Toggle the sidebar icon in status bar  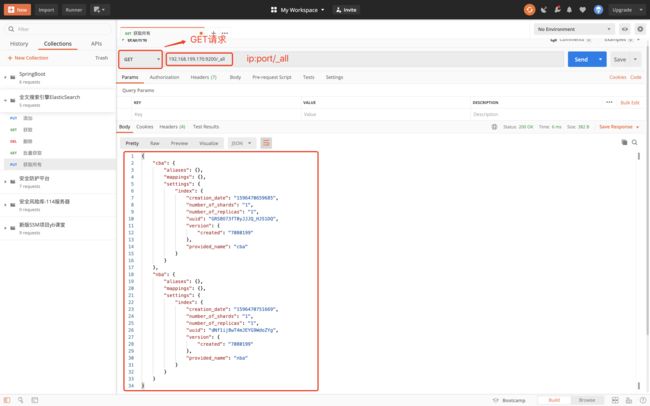pos(7,400)
